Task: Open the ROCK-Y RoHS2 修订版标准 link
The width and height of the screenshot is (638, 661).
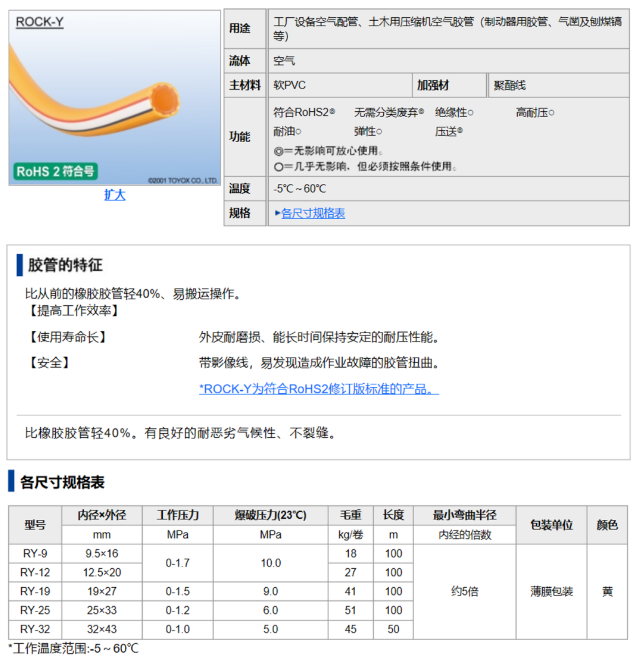Action: pos(319,389)
